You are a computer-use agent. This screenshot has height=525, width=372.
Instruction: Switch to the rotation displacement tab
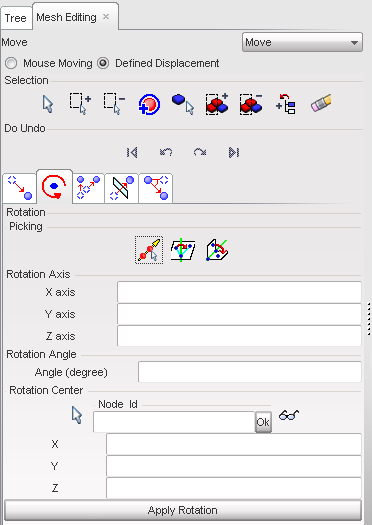click(54, 187)
